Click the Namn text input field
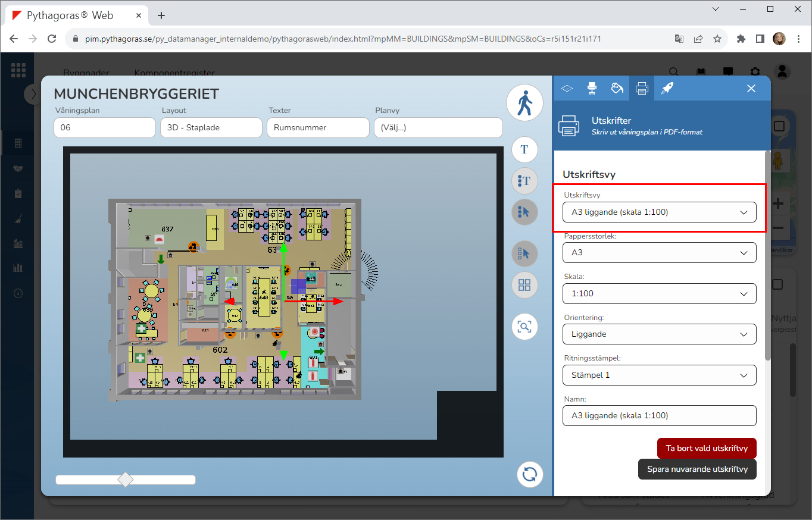Viewport: 812px width, 520px height. pyautogui.click(x=659, y=416)
